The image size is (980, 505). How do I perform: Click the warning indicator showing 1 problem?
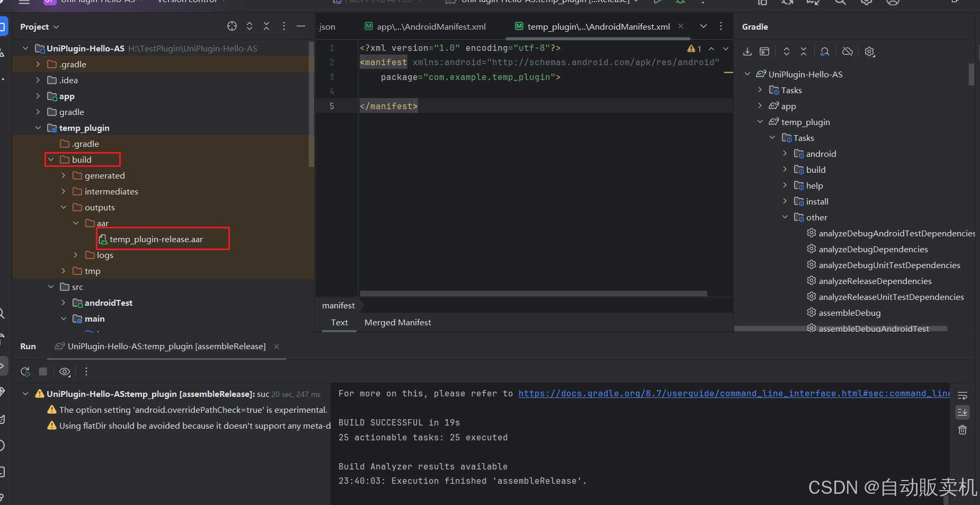tap(694, 49)
